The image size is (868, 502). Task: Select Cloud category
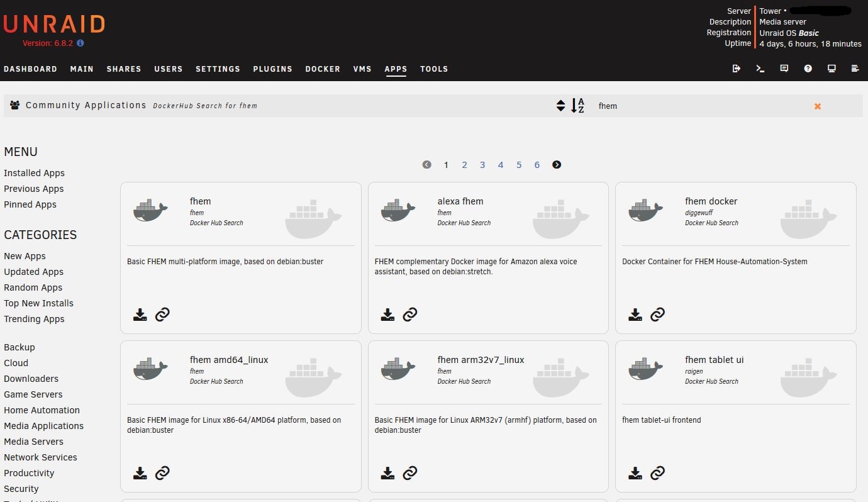(16, 363)
